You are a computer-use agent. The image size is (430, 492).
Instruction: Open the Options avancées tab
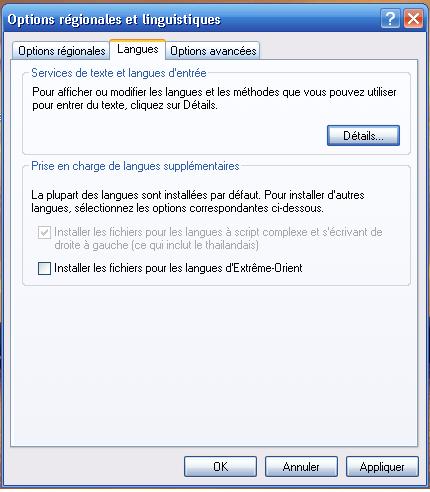(x=213, y=51)
